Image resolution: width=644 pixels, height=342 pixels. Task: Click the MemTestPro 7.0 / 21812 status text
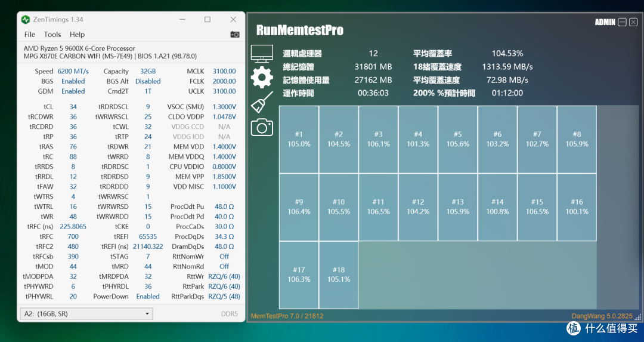pyautogui.click(x=287, y=316)
